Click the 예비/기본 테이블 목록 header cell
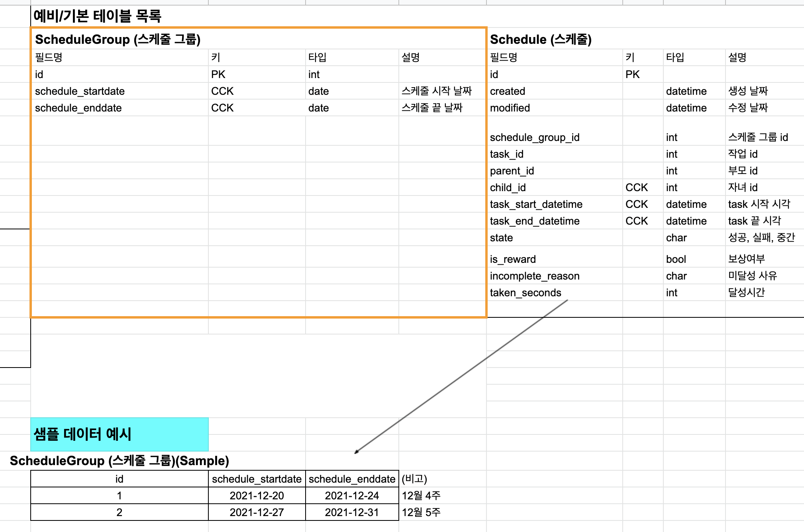 97,16
